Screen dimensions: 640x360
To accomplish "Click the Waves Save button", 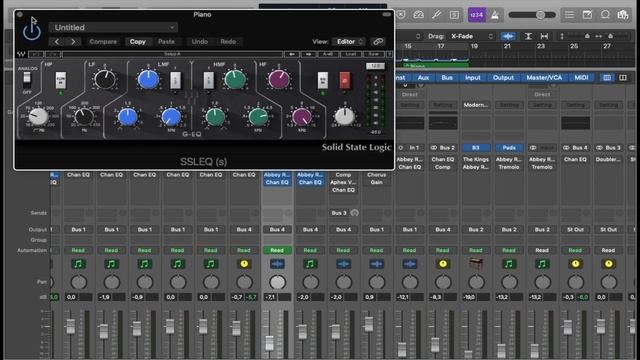I will pyautogui.click(x=373, y=54).
